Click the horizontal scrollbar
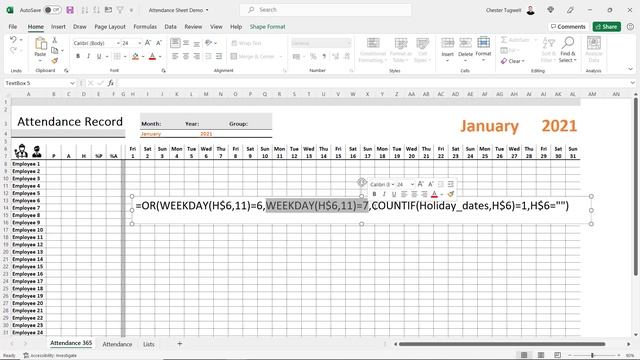The image size is (640, 360). [502, 344]
